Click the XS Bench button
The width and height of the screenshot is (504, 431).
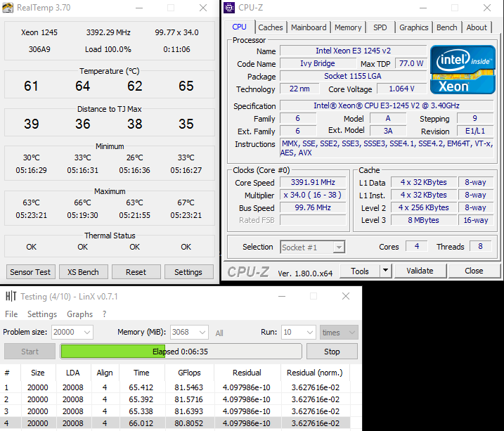(x=83, y=272)
